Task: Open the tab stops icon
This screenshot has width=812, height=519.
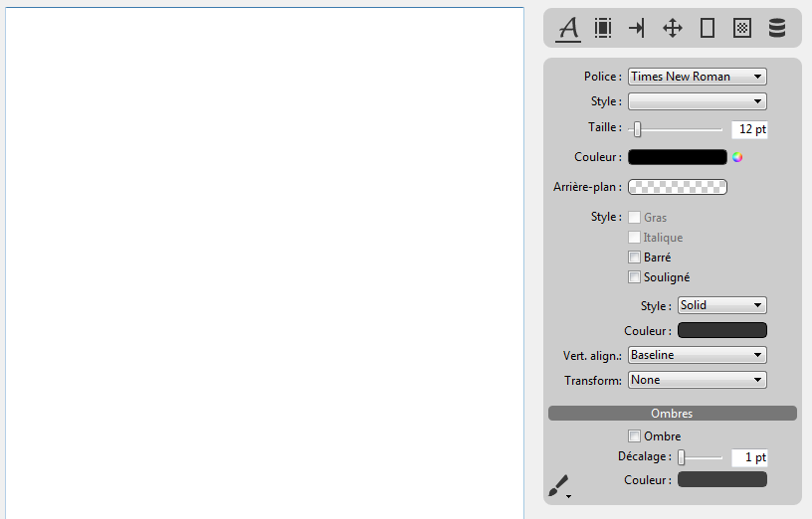Action: 637,29
